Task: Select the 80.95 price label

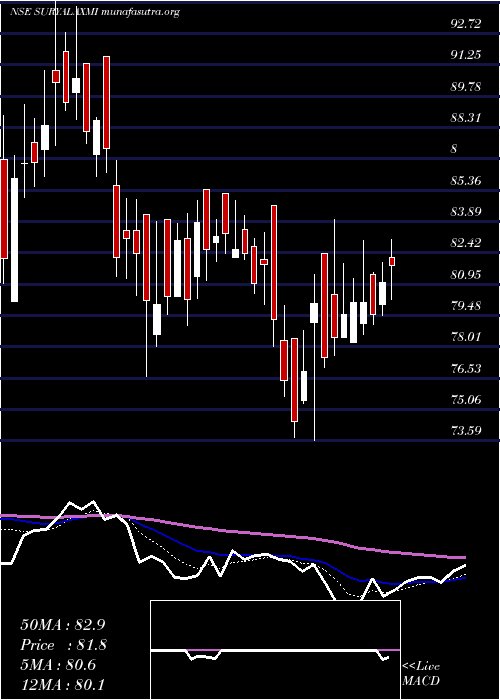Action: click(466, 275)
